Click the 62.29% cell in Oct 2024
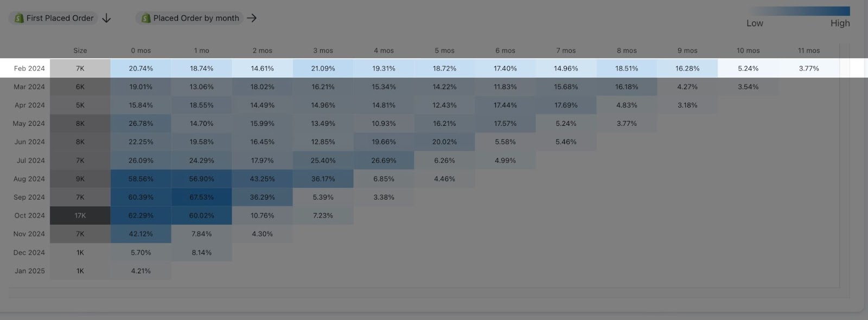Screen dimensions: 868x320 (x=141, y=215)
